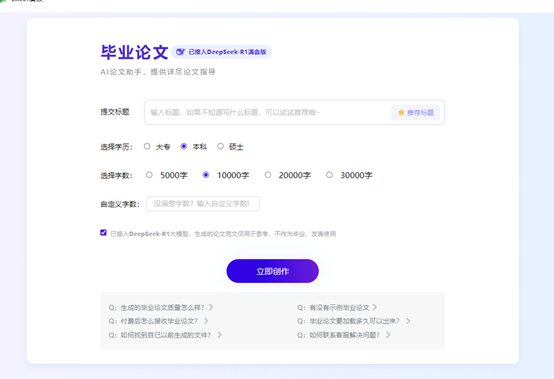Click the 提交标题 label
The width and height of the screenshot is (554, 379).
115,112
